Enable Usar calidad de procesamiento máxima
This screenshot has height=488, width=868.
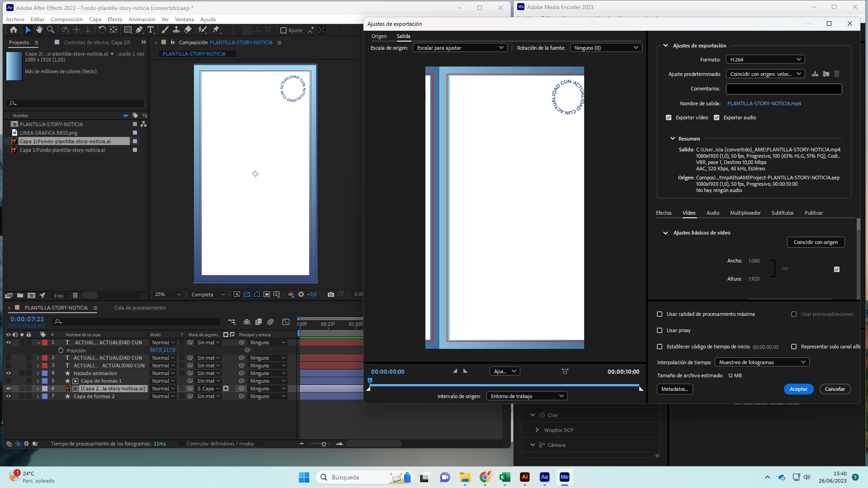[660, 314]
